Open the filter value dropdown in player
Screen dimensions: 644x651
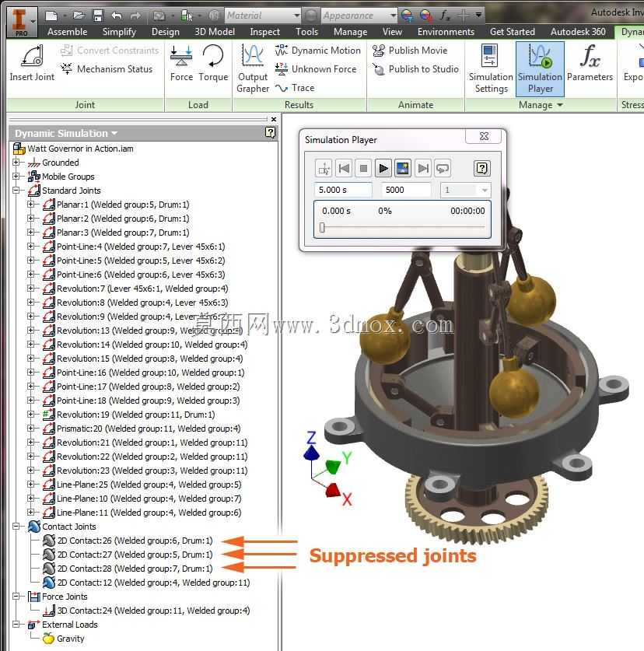[x=484, y=190]
